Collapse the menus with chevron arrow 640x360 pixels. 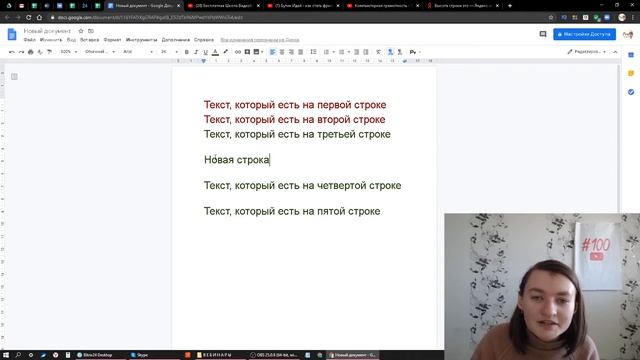click(615, 52)
